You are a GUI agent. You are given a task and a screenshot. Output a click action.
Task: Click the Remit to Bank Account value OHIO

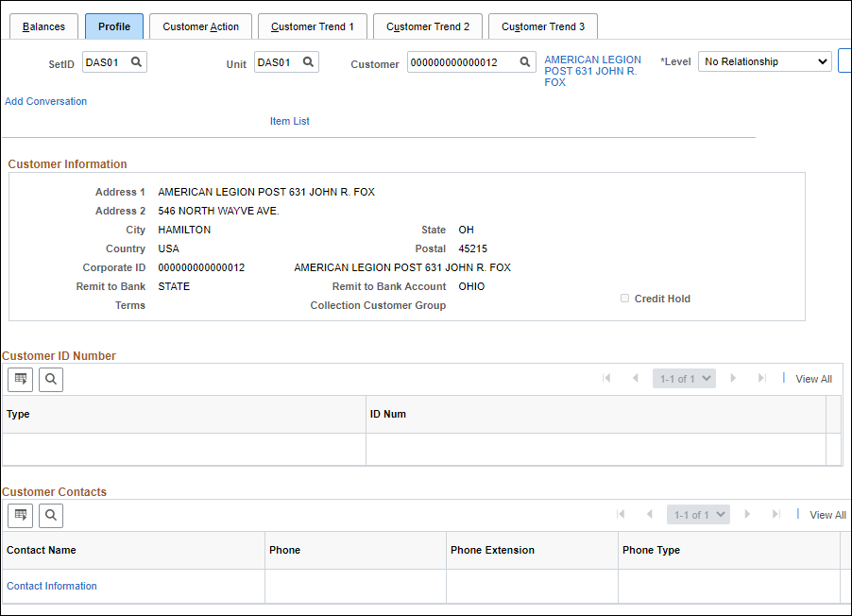(x=471, y=286)
